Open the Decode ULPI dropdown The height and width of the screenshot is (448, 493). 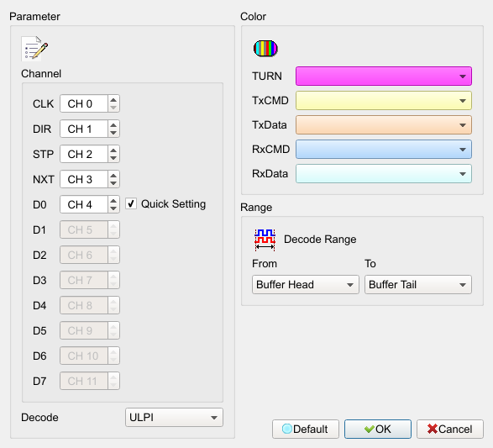coord(174,417)
